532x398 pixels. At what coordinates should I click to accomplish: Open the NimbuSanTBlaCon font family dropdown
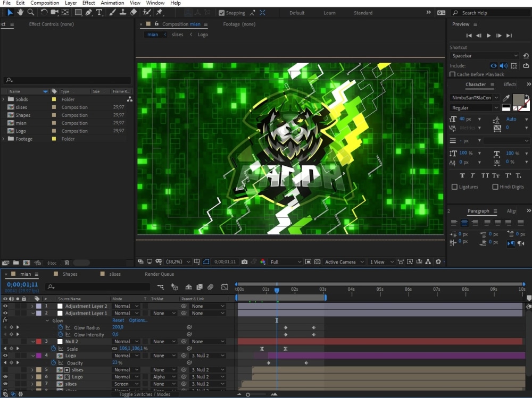coord(475,98)
